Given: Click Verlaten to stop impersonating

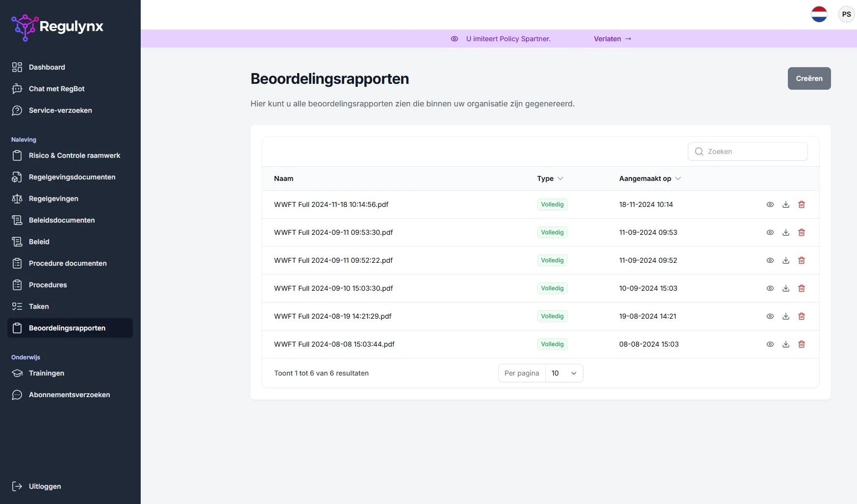Looking at the screenshot, I should click(x=612, y=39).
